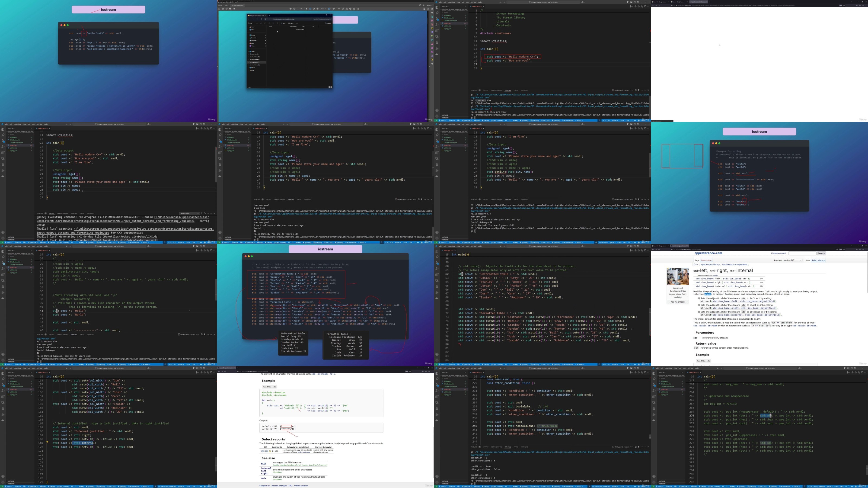Click Accounts icon in uppercase code frame
This screenshot has width=868, height=488.
(654, 476)
